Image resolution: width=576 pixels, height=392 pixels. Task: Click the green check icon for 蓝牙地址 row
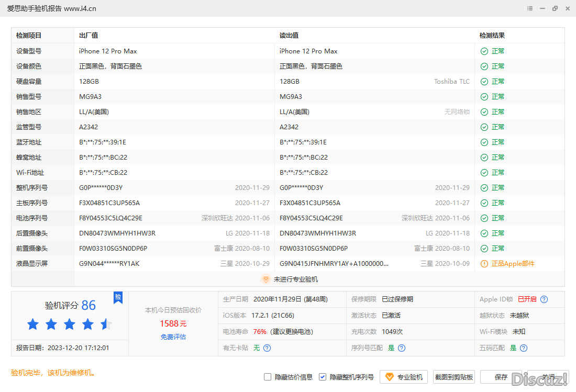tap(484, 142)
